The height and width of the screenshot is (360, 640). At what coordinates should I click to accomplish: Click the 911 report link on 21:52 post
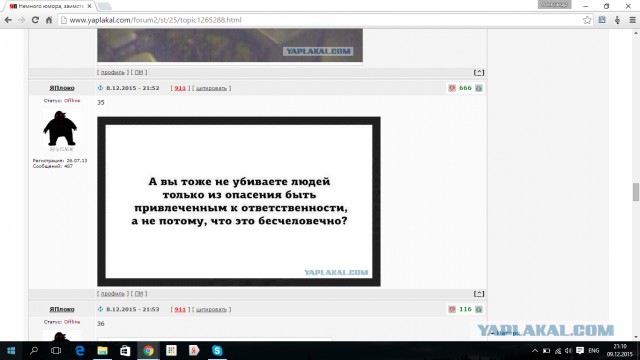tap(180, 88)
